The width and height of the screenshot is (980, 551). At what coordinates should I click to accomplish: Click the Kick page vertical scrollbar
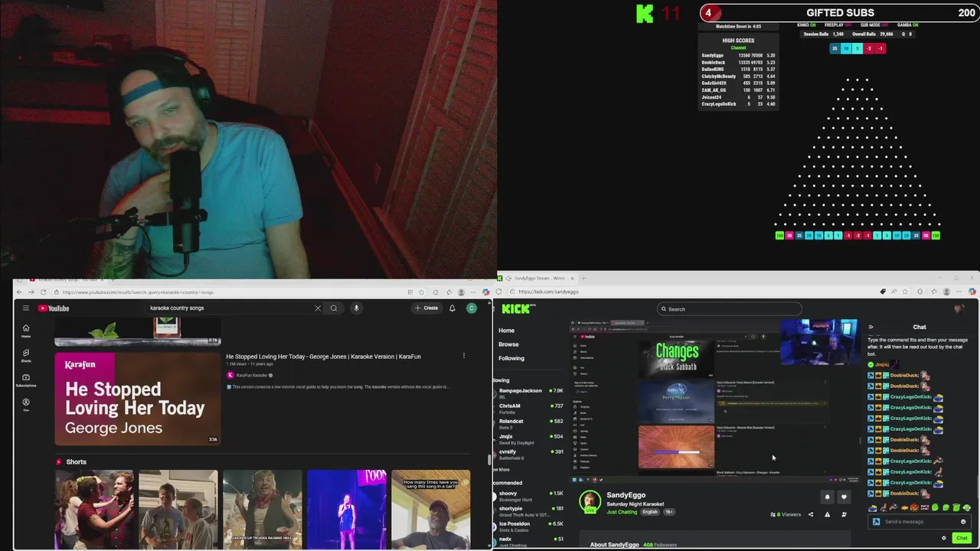(x=978, y=486)
